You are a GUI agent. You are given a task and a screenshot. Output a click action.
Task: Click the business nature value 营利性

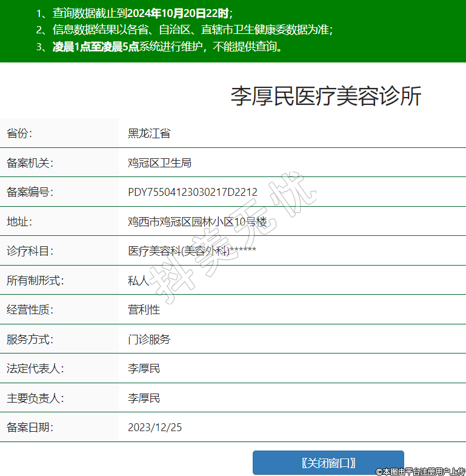(x=144, y=310)
